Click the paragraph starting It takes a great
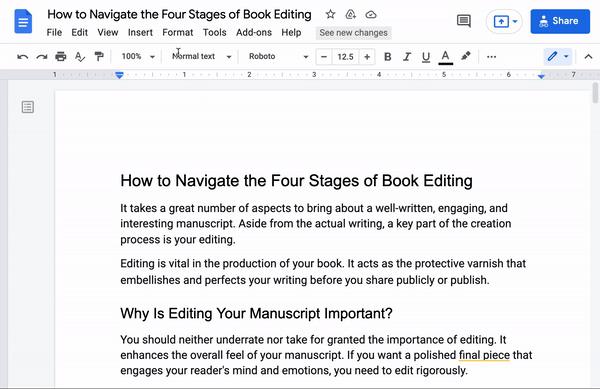Image resolution: width=600 pixels, height=389 pixels. (316, 224)
